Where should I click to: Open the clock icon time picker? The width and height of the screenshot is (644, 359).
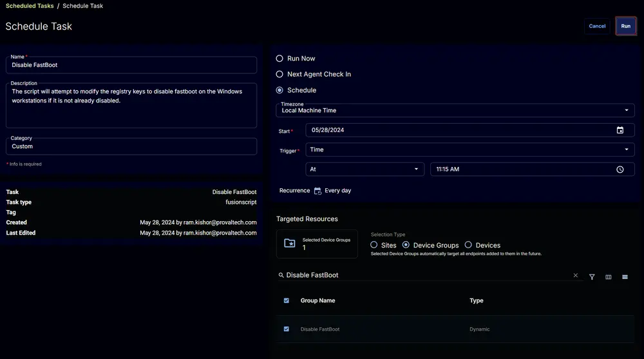pos(620,170)
